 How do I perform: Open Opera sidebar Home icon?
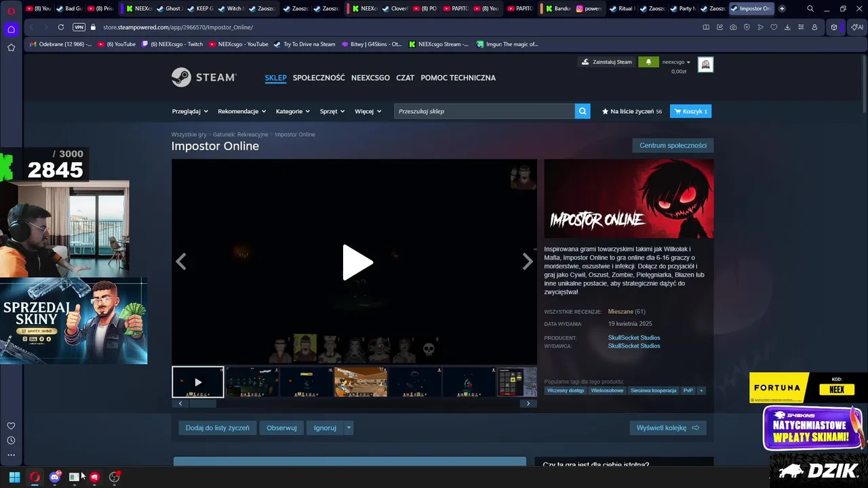coord(11,29)
